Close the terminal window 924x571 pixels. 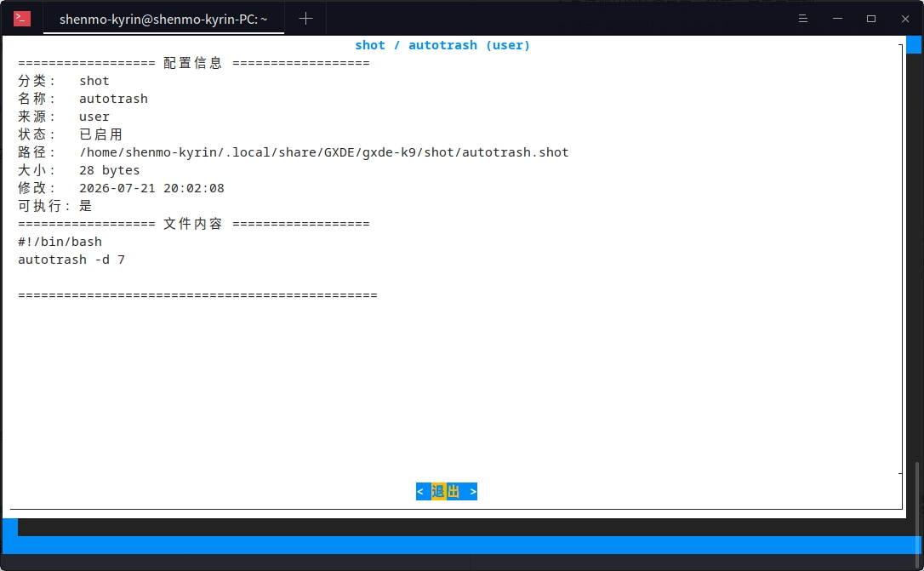point(905,19)
